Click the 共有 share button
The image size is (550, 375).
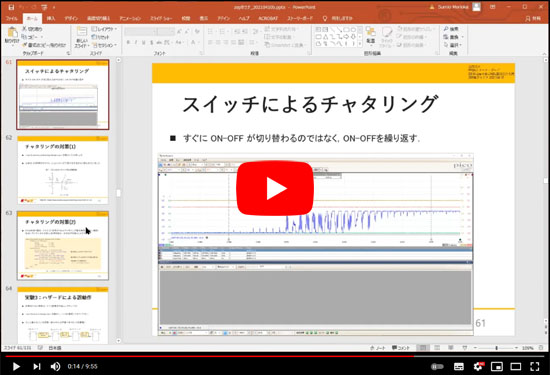533,18
